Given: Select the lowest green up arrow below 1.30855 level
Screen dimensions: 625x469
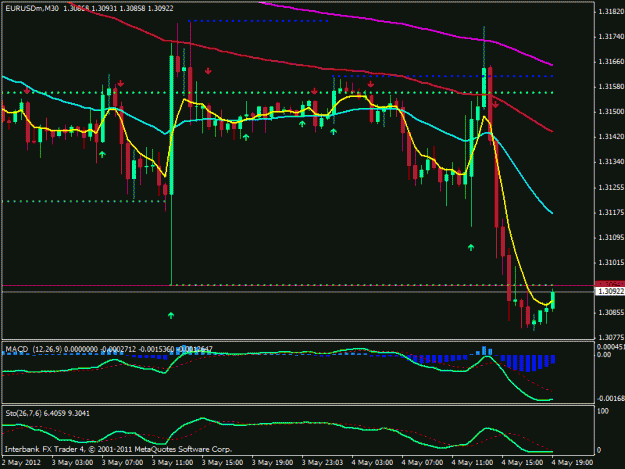Looking at the screenshot, I should (171, 316).
